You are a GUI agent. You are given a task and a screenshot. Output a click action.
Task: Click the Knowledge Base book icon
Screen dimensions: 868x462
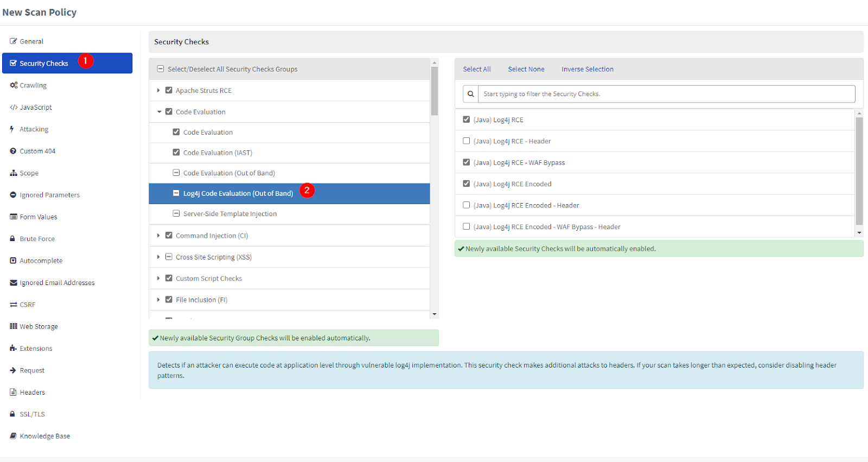click(x=13, y=436)
